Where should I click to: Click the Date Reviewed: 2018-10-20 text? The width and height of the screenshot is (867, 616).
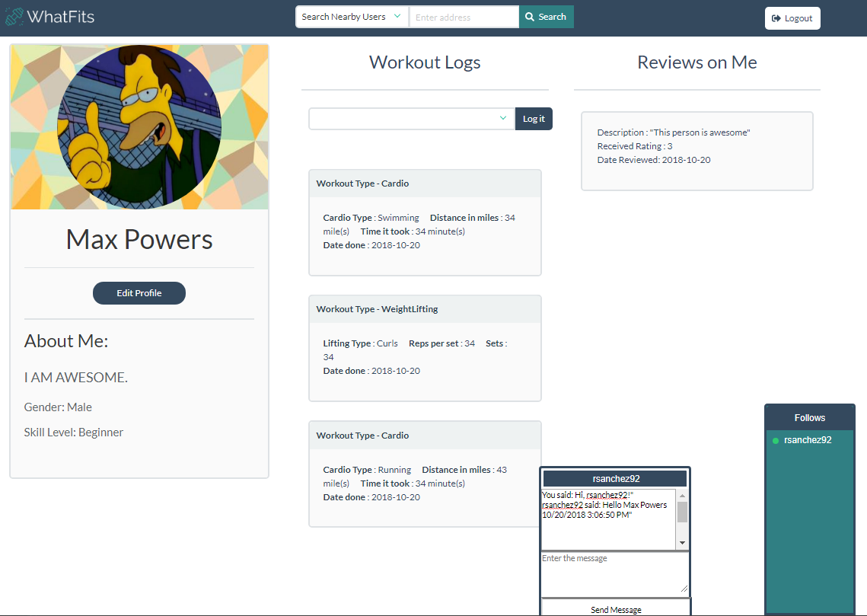[x=654, y=160]
